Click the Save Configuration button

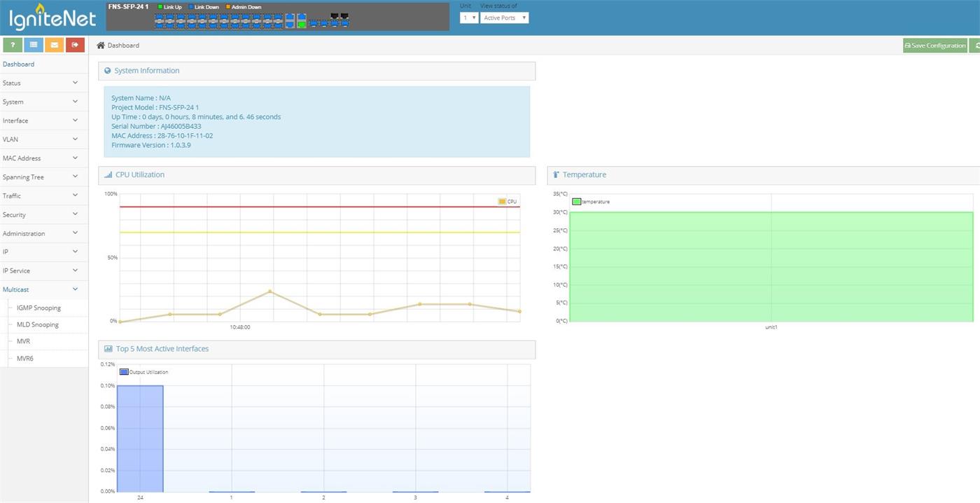tap(934, 46)
